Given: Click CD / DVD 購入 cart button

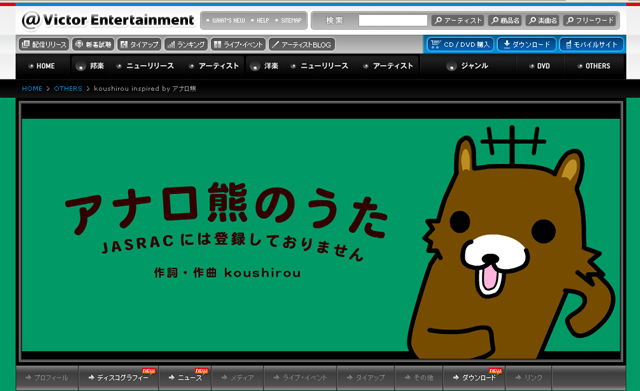Looking at the screenshot, I should 460,44.
